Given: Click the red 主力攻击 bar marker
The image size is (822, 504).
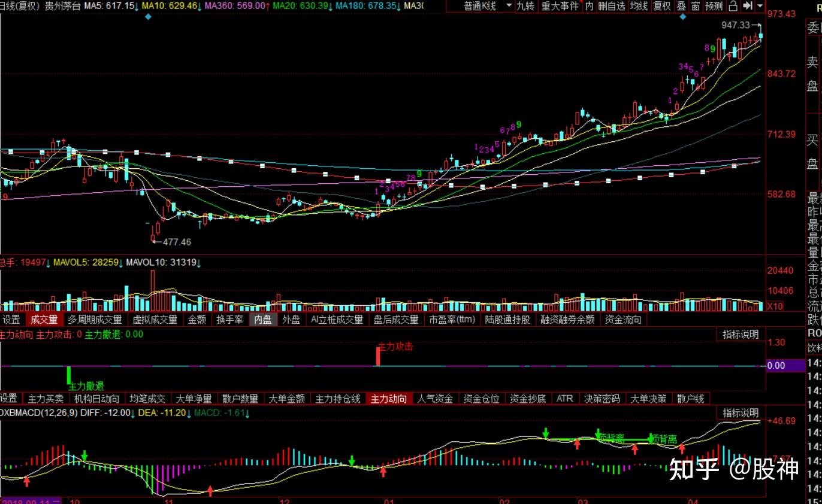Looking at the screenshot, I should pos(378,355).
